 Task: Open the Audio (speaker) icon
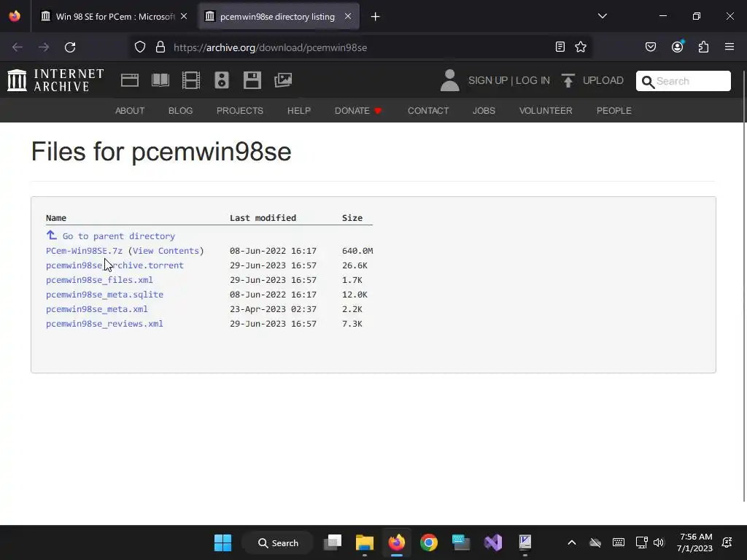(x=222, y=80)
